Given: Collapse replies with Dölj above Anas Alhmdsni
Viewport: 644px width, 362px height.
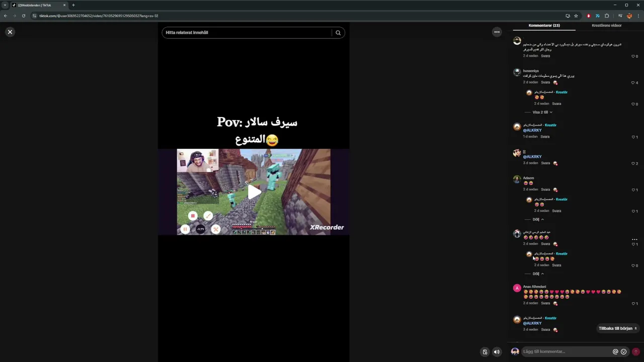Looking at the screenshot, I should click(538, 274).
